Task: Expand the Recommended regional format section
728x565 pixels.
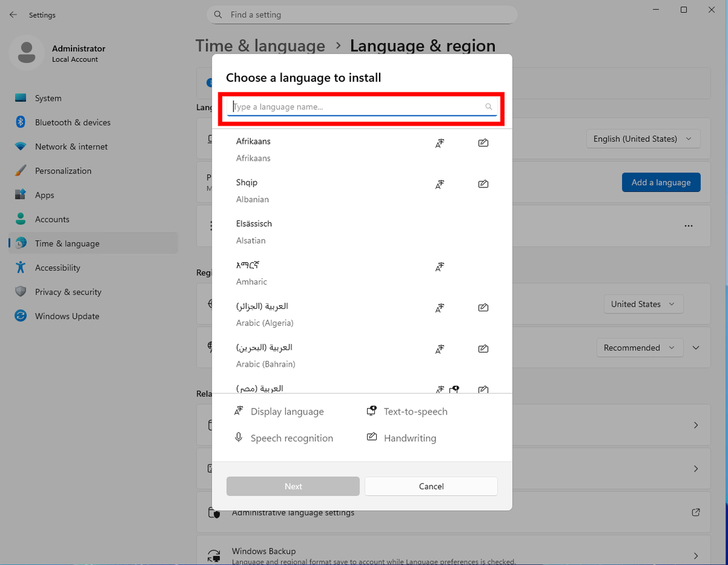Action: coord(696,348)
